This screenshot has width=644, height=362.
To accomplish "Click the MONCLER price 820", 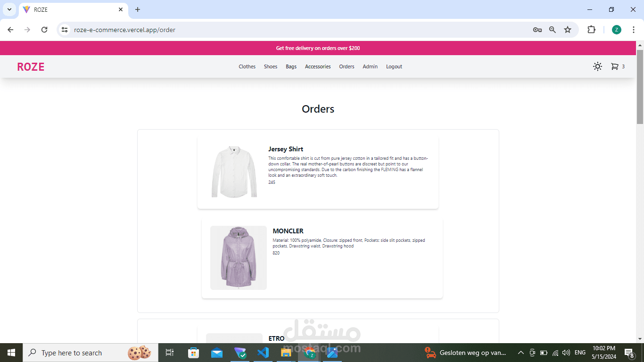I will click(276, 253).
